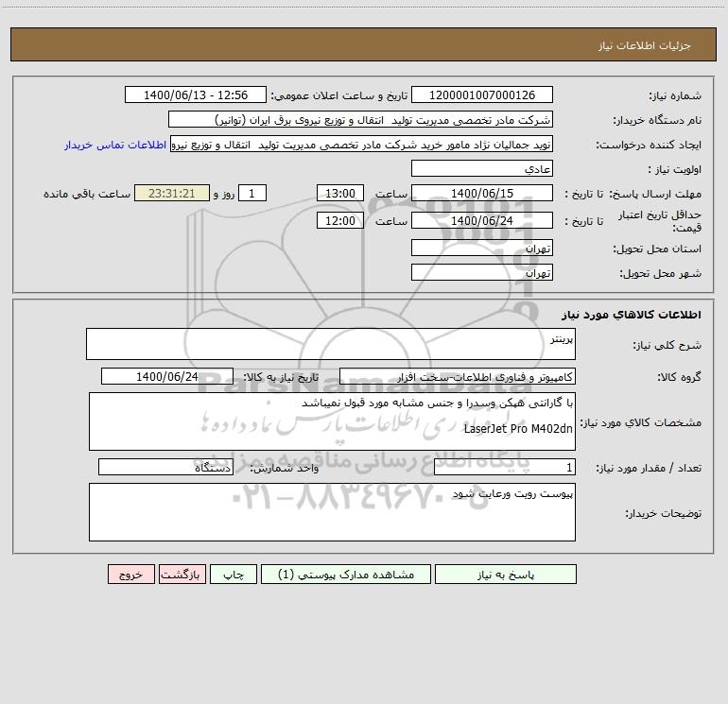Click the specifications box LaserJet Pro M402dn
Screen dimensions: 728x704
(x=332, y=421)
